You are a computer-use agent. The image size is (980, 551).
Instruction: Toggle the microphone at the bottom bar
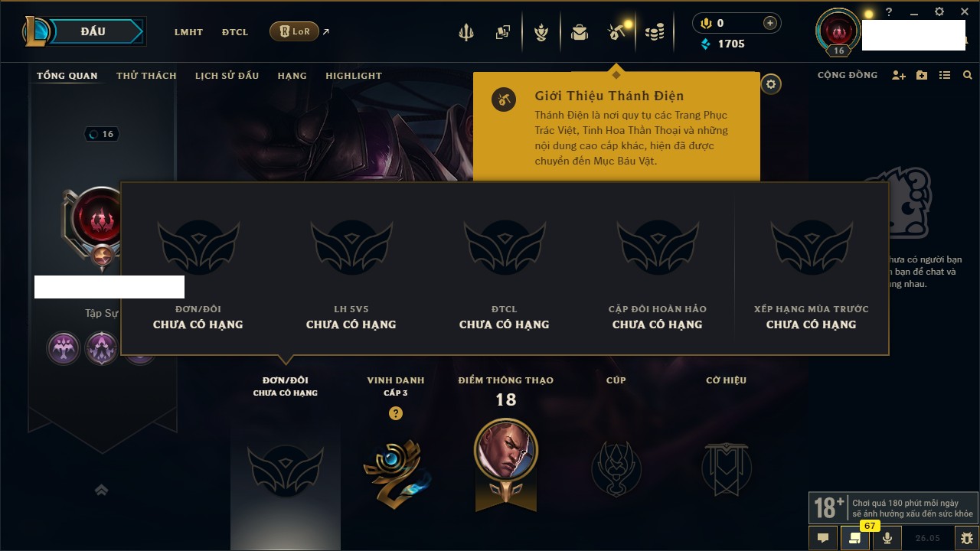point(887,538)
